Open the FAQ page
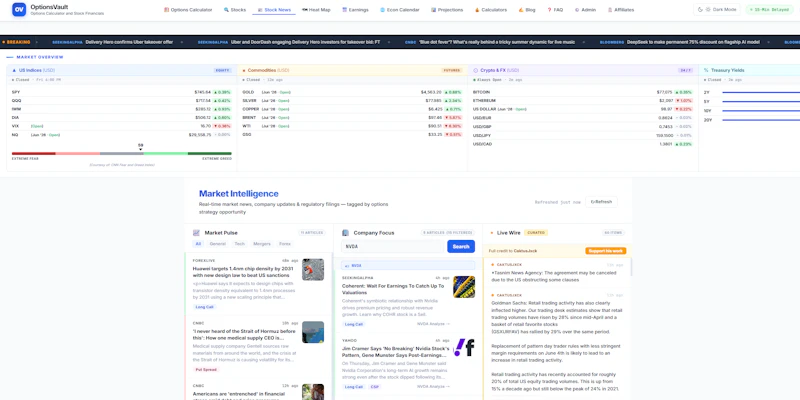Screen dimensions: 800x400 (x=555, y=10)
